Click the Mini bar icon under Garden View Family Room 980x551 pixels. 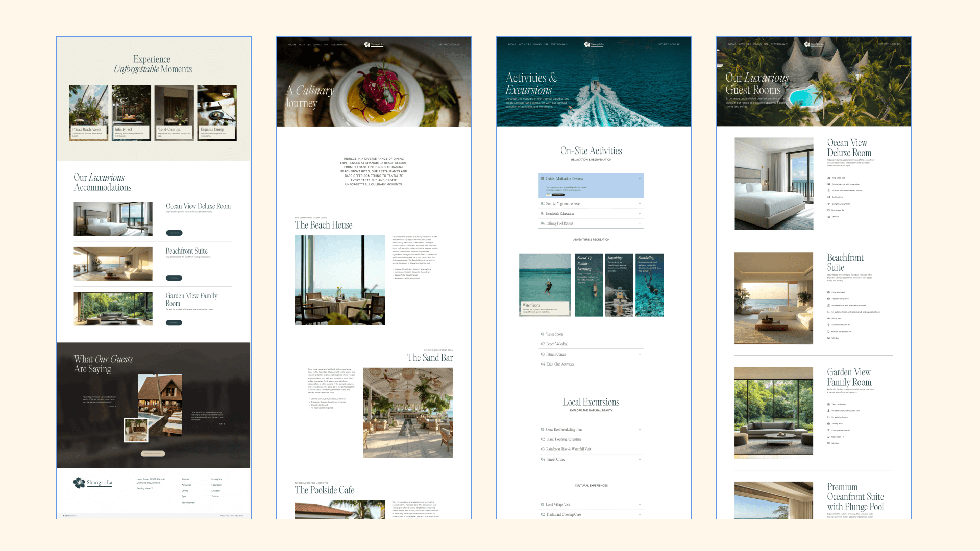tap(828, 443)
